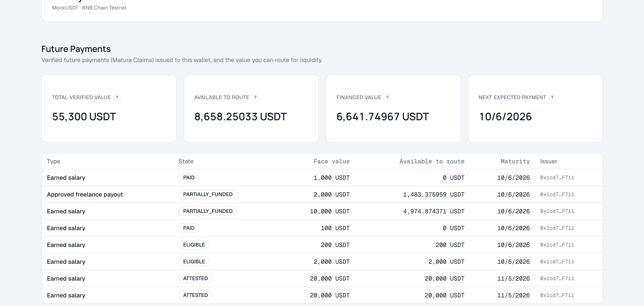Click ELIGIBLE badge on the 200 USDT row

[x=194, y=245]
